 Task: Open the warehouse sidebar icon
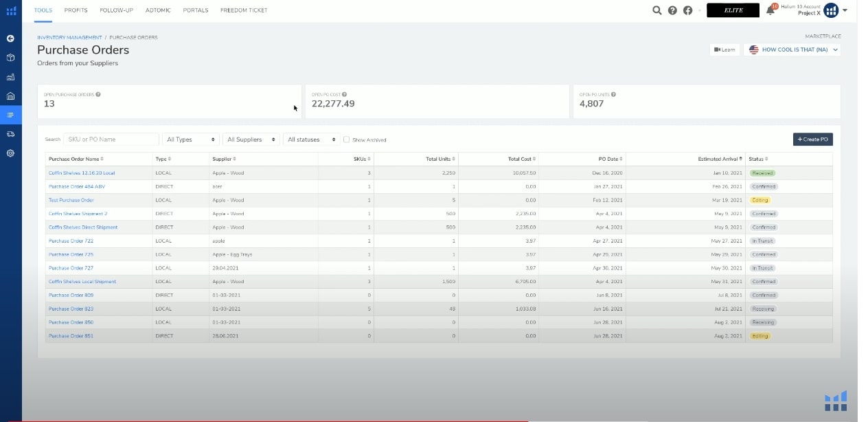10,96
